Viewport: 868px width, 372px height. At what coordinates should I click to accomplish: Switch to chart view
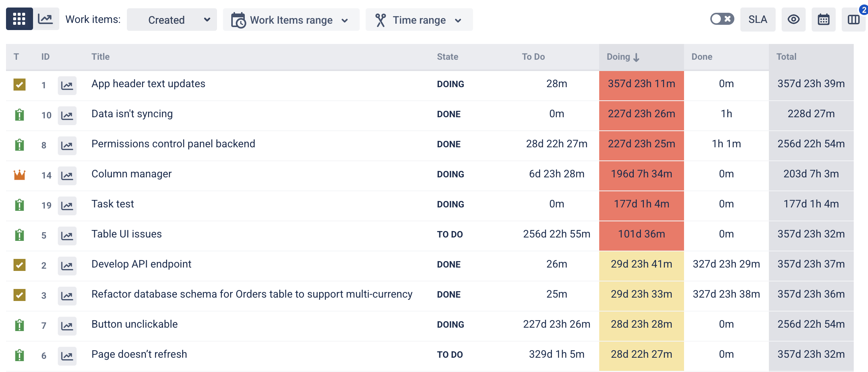click(46, 19)
